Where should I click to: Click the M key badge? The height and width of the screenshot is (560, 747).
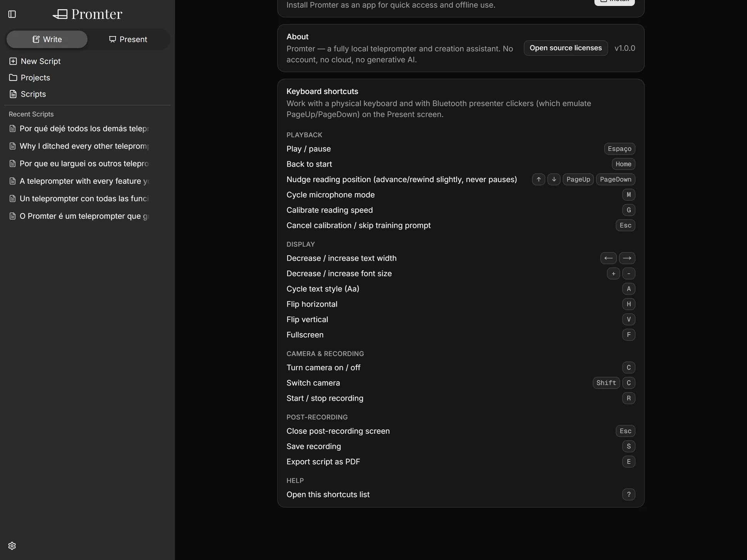coord(628,195)
